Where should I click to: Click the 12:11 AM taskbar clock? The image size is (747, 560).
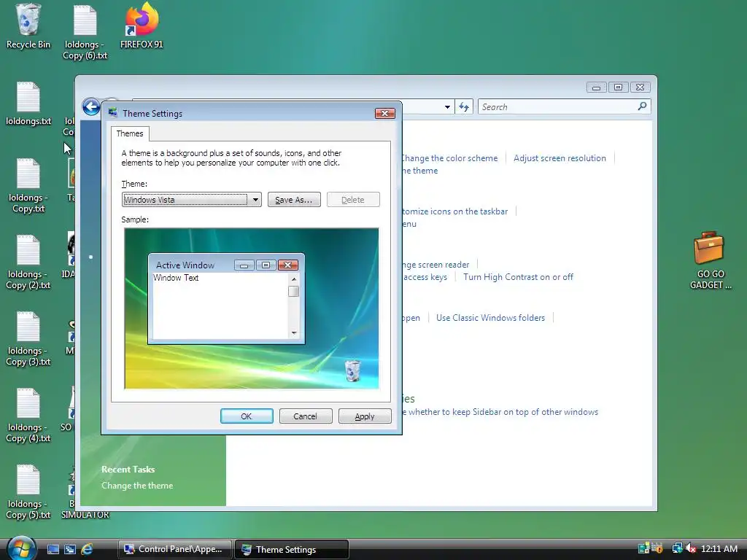719,548
